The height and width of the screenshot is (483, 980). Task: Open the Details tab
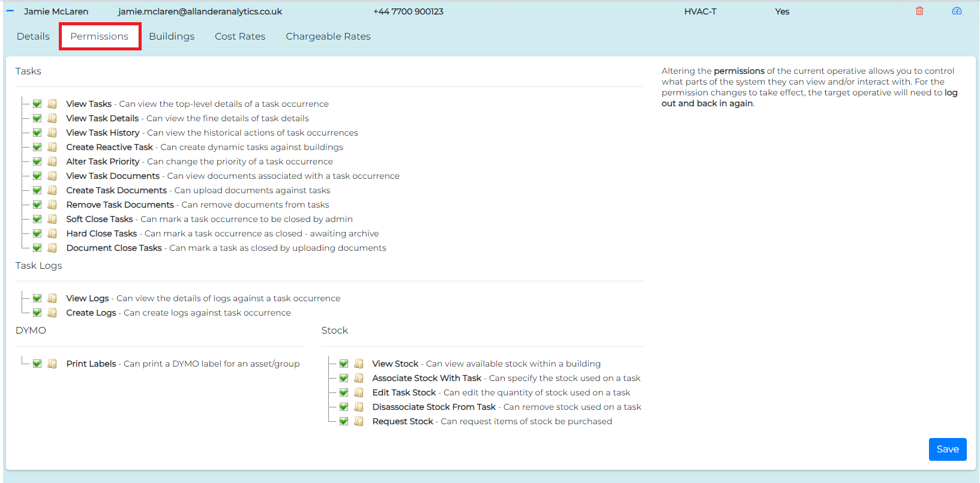tap(33, 37)
